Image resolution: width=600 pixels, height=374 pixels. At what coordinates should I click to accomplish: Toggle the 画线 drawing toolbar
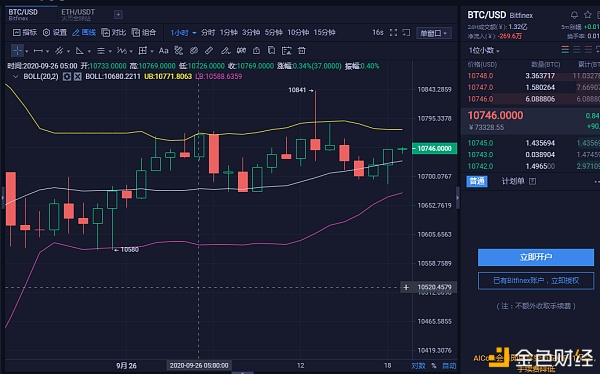pos(84,33)
